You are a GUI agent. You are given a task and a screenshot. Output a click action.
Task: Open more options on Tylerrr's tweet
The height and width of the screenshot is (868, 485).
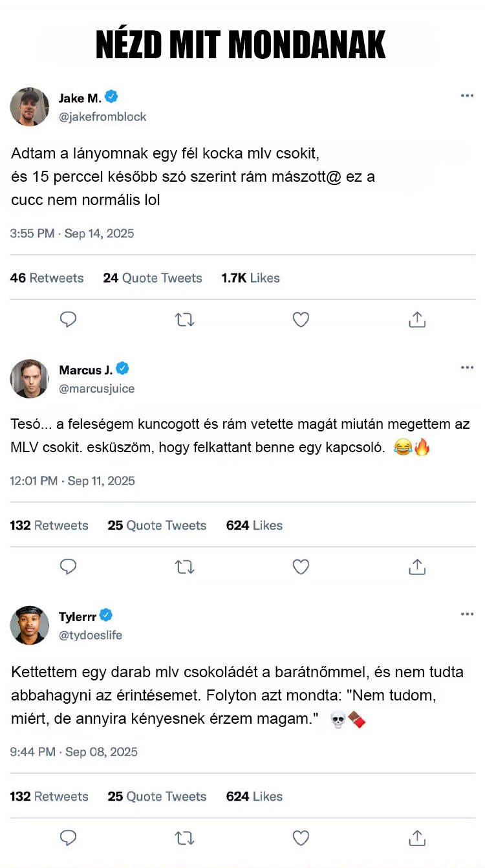point(467,614)
